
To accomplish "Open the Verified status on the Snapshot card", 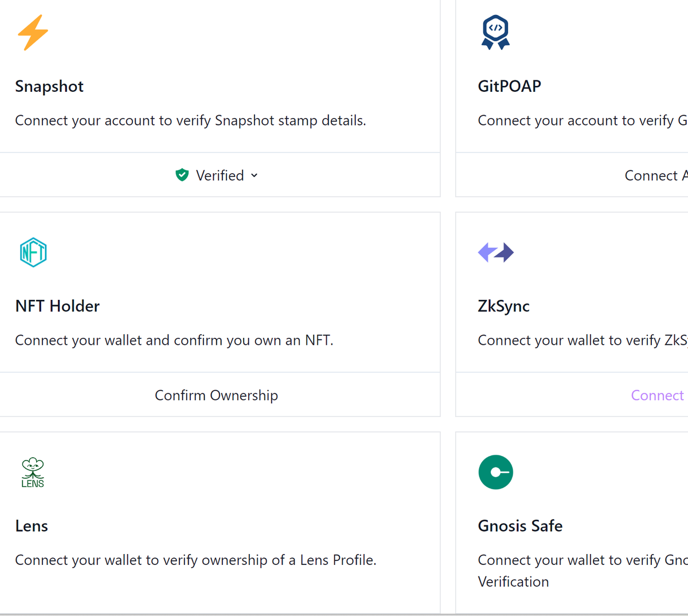I will tap(217, 175).
